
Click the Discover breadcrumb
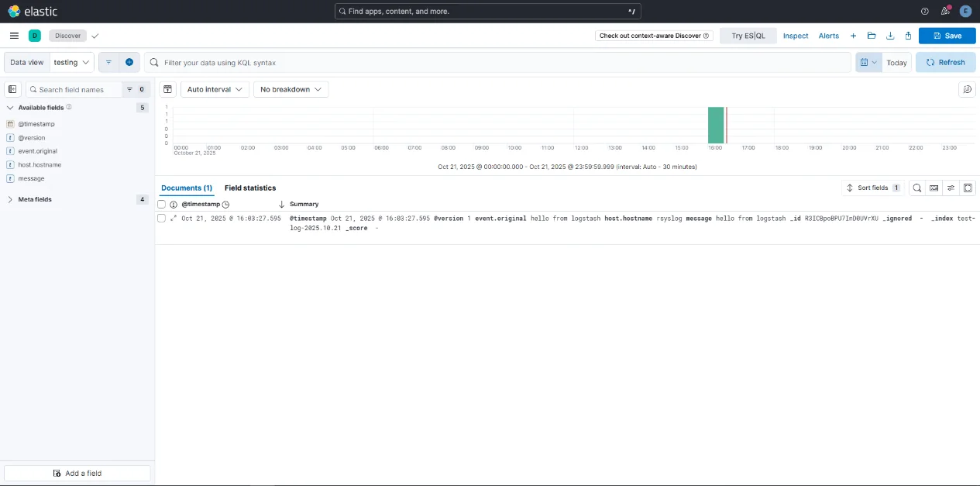click(x=67, y=36)
